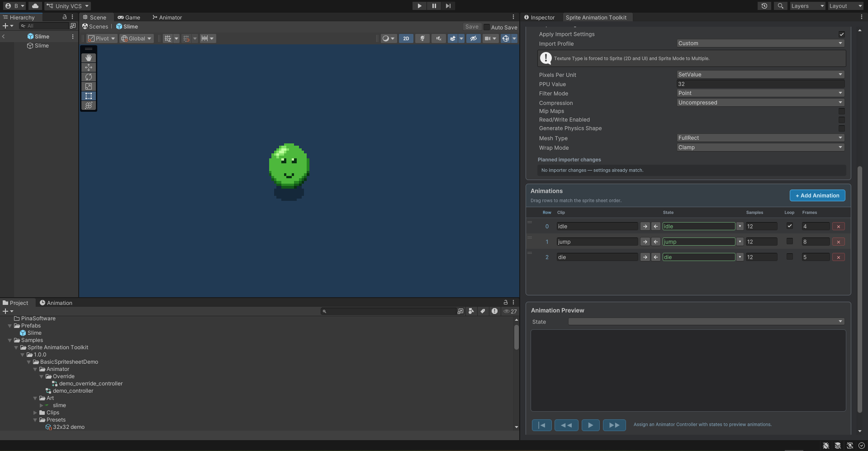Open Animation Preview State dropdown
The width and height of the screenshot is (868, 451).
pos(706,322)
